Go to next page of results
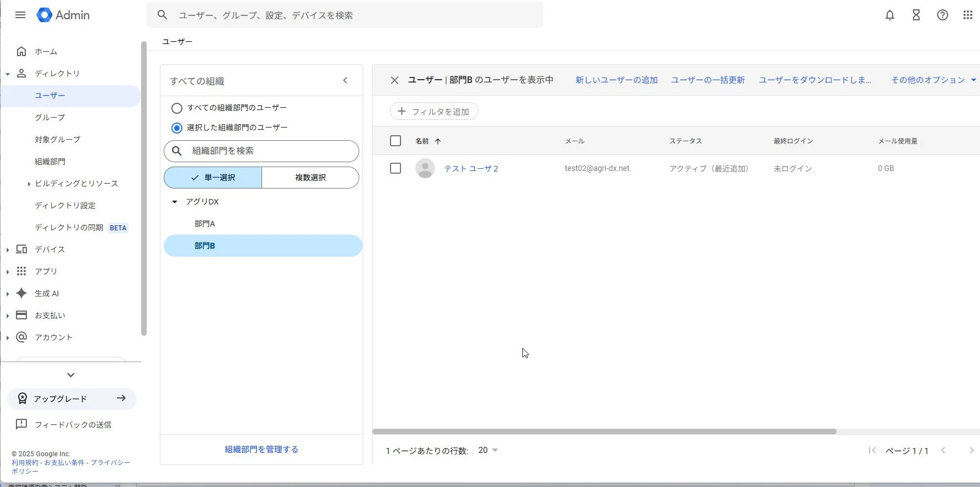The height and width of the screenshot is (487, 980). pyautogui.click(x=971, y=450)
